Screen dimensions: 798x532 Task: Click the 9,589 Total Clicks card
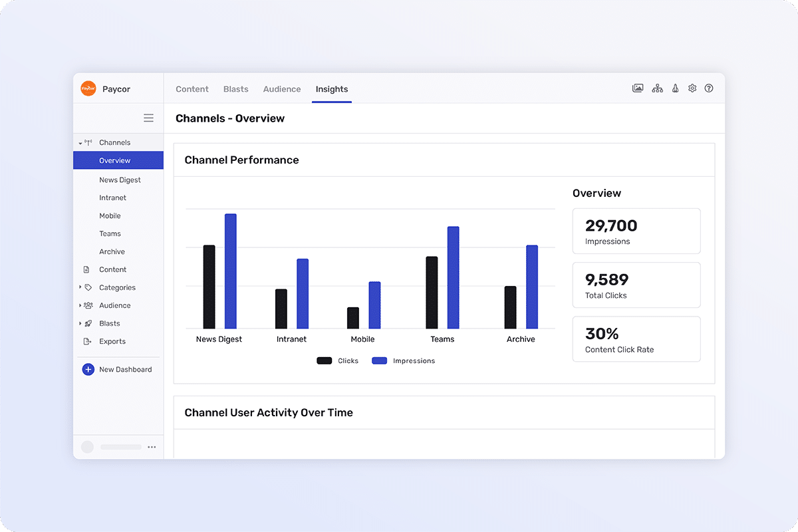[x=636, y=285]
